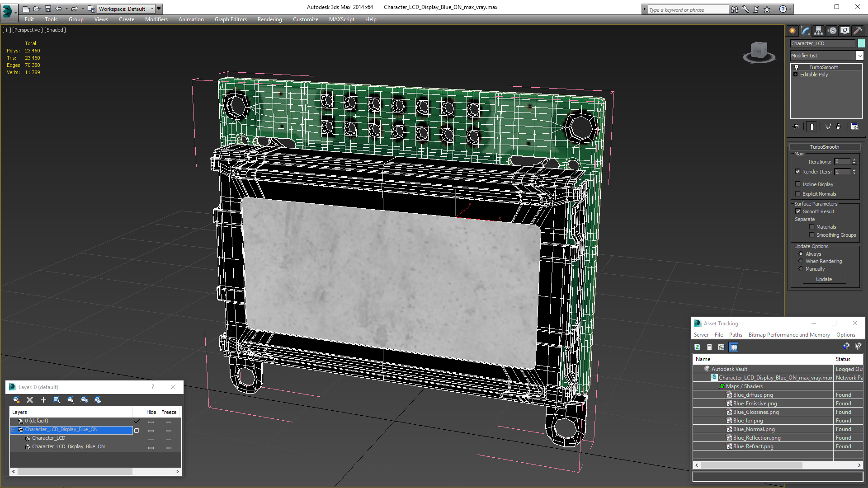This screenshot has height=488, width=868.
Task: Remove modifier from the stack icon
Action: [x=839, y=127]
